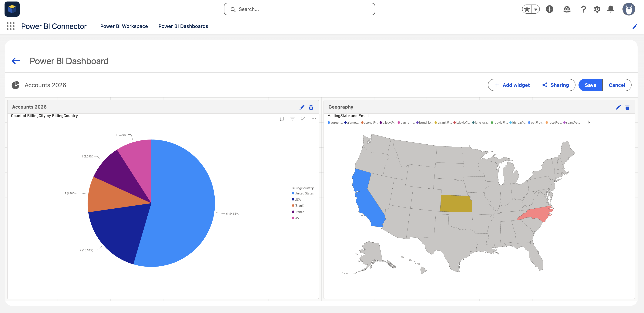The width and height of the screenshot is (644, 313).
Task: Open the Sharing options
Action: coord(555,85)
